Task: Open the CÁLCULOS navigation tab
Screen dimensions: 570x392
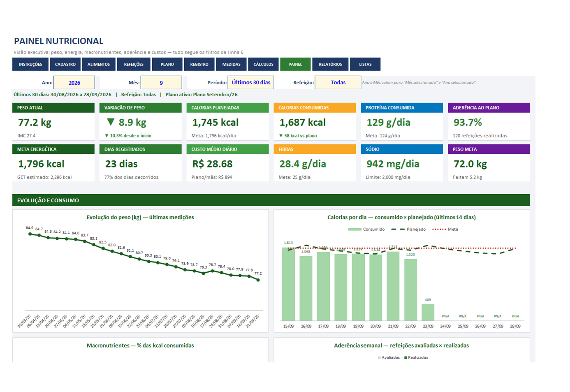Action: click(264, 64)
